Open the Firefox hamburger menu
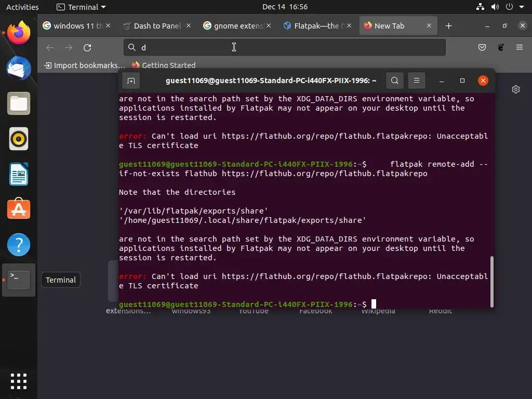 coord(520,47)
